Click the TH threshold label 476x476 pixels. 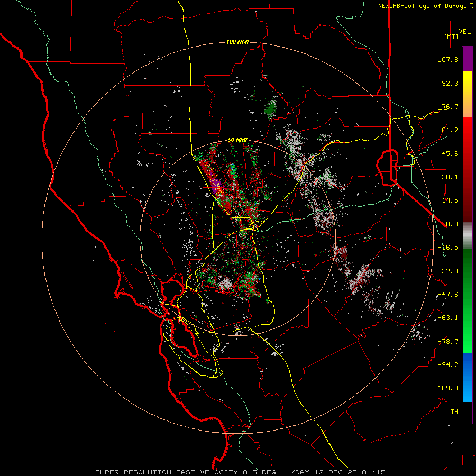pyautogui.click(x=454, y=412)
